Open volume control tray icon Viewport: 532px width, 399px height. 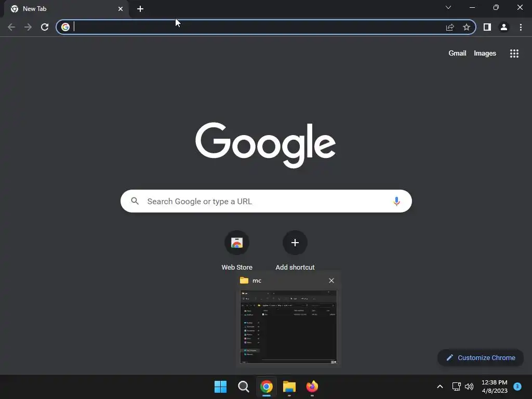(469, 387)
